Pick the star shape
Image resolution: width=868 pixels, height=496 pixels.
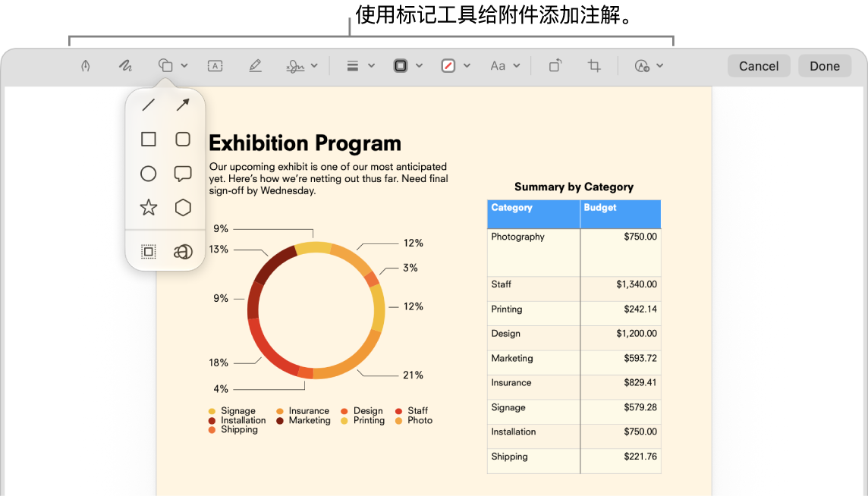tap(149, 208)
